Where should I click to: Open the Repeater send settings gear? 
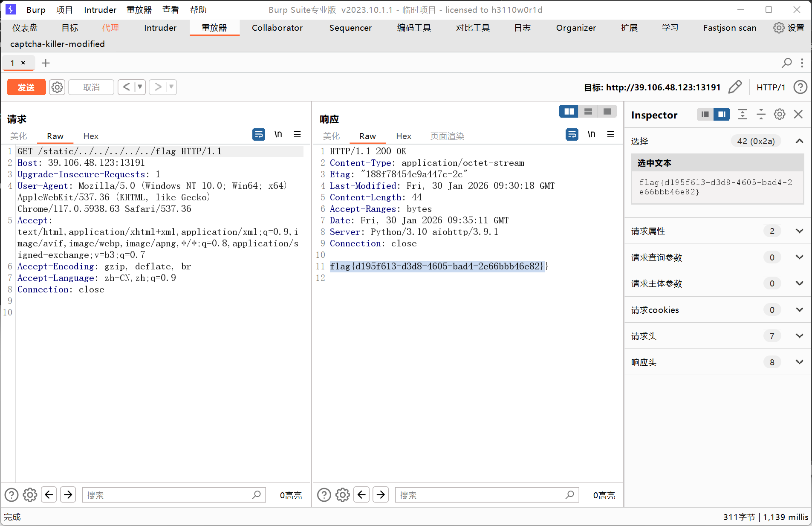click(57, 87)
